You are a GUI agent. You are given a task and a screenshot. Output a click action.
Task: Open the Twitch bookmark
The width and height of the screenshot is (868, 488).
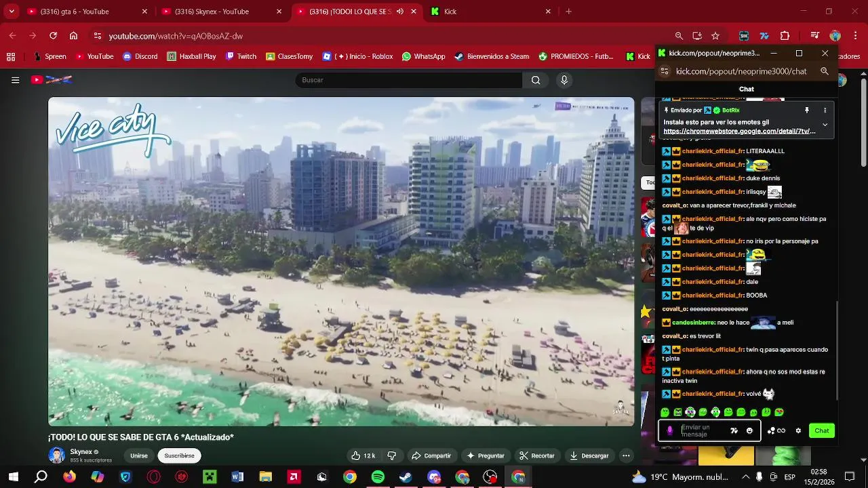241,56
